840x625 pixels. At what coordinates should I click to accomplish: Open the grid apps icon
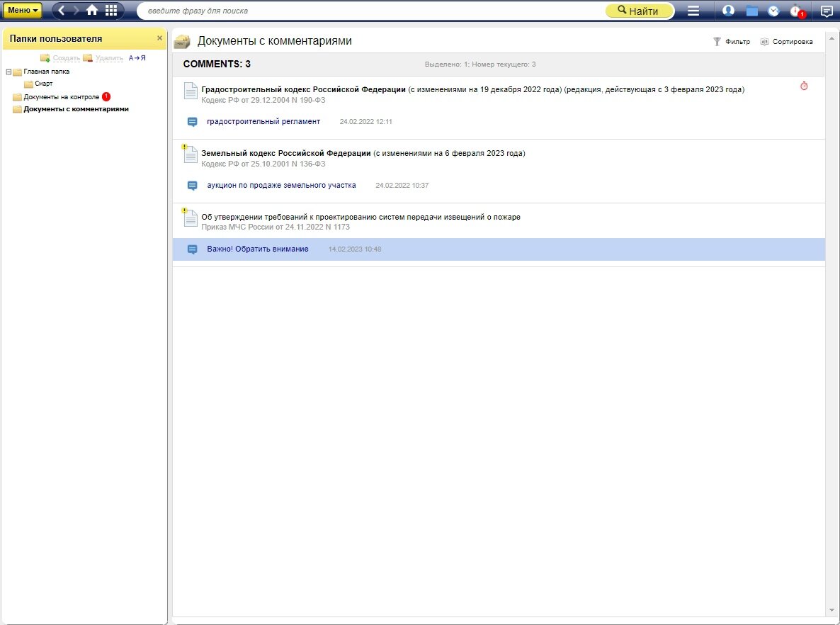click(111, 10)
